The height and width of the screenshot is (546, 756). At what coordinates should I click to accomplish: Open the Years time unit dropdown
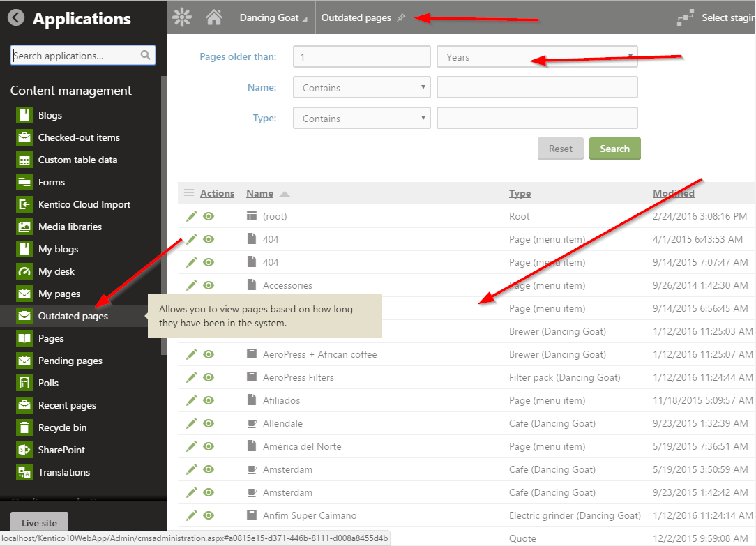tap(537, 56)
